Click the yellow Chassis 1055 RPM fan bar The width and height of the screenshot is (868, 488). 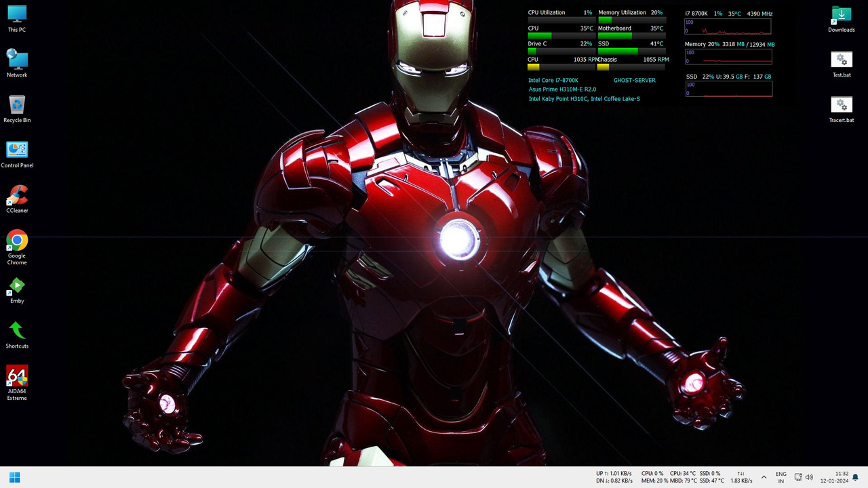pos(631,66)
